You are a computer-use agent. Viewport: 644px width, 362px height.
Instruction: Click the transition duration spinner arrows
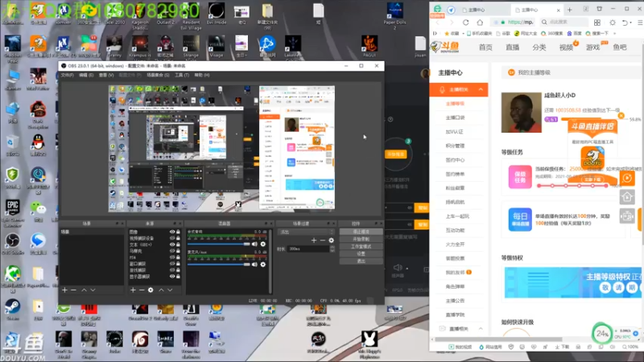coord(332,249)
